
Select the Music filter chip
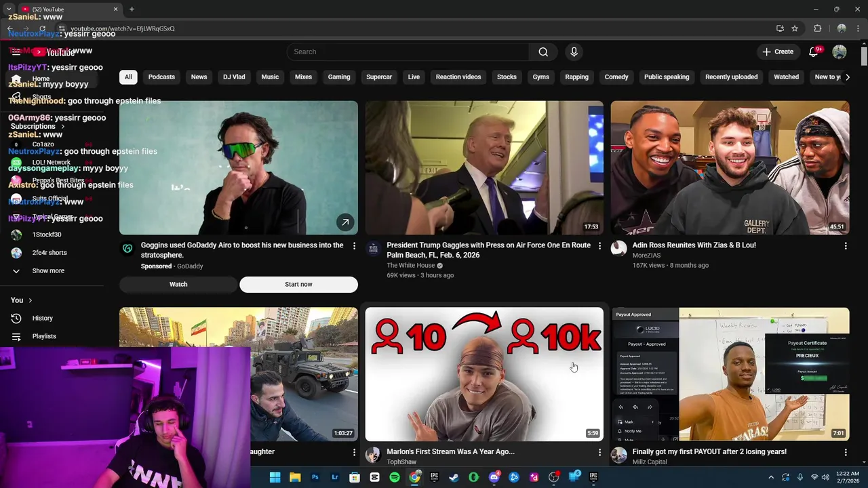(x=270, y=77)
